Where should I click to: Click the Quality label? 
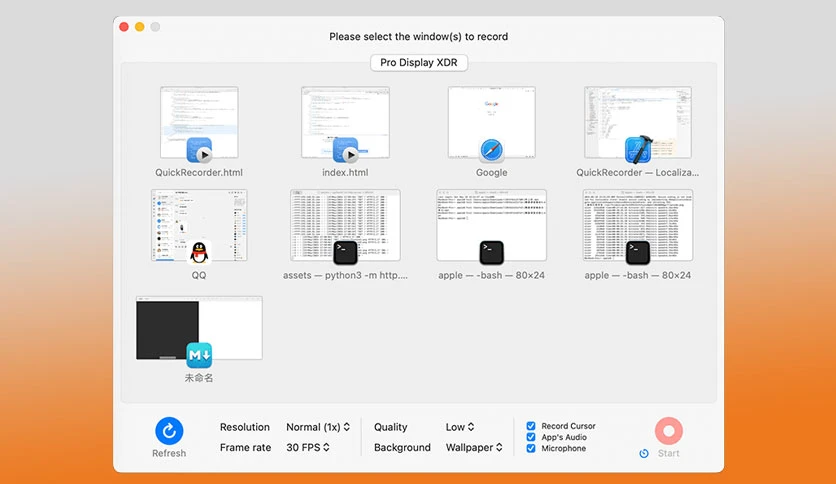pyautogui.click(x=390, y=427)
